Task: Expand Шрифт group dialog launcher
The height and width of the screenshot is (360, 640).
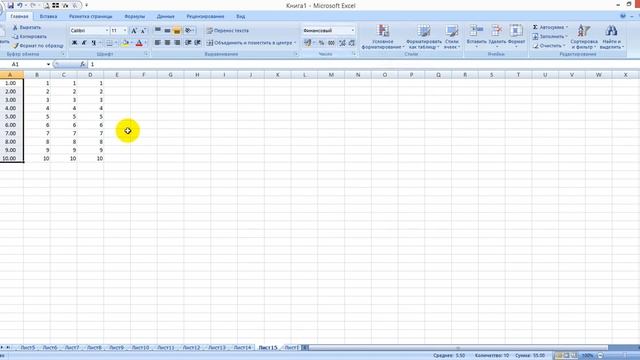Action: [x=147, y=54]
